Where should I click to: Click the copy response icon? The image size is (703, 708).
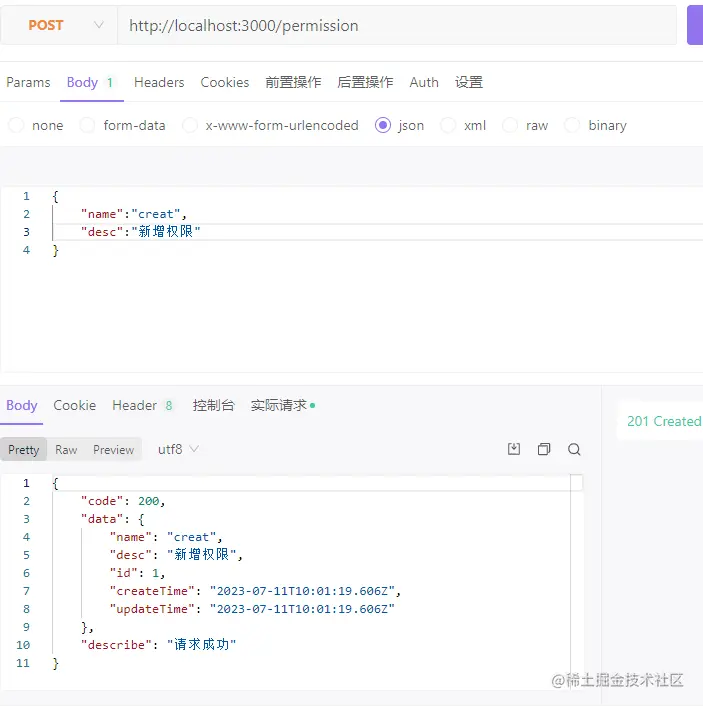coord(544,449)
